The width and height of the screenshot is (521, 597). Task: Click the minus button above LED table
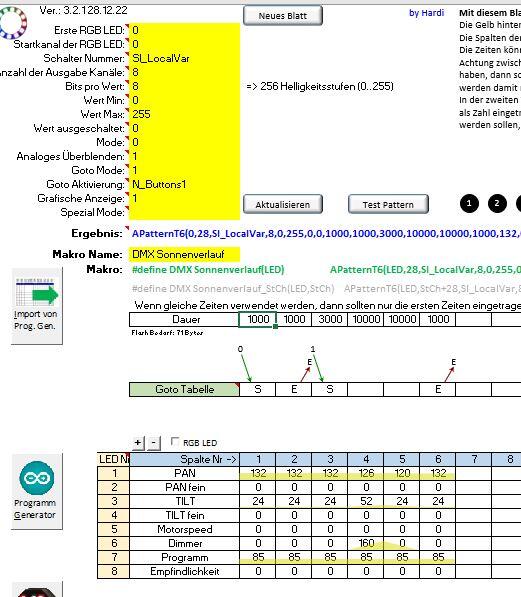[x=154, y=443]
